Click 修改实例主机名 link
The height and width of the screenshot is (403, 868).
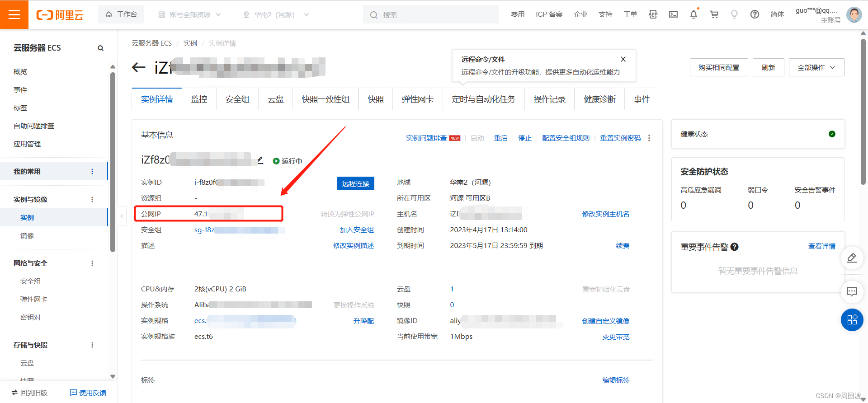tap(605, 214)
